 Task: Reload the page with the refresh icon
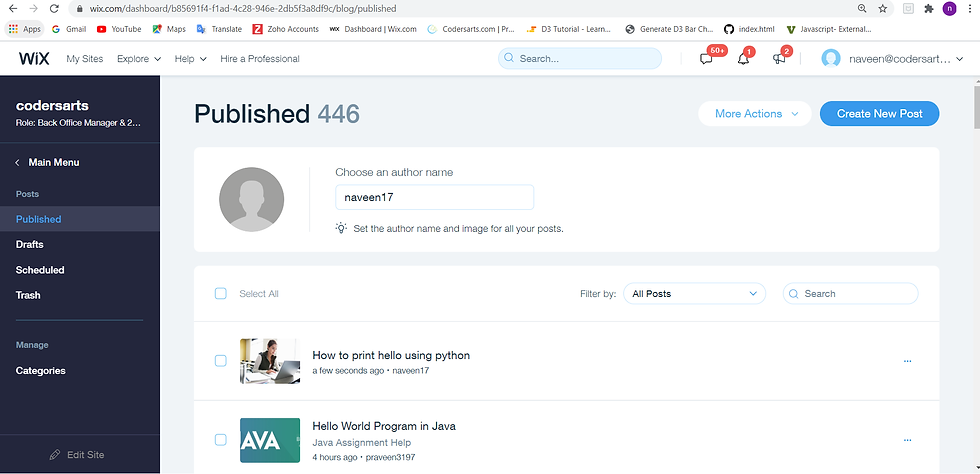[x=54, y=9]
